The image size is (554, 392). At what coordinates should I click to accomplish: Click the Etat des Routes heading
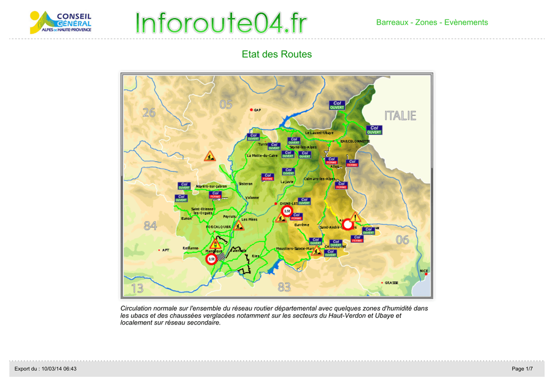tap(276, 54)
